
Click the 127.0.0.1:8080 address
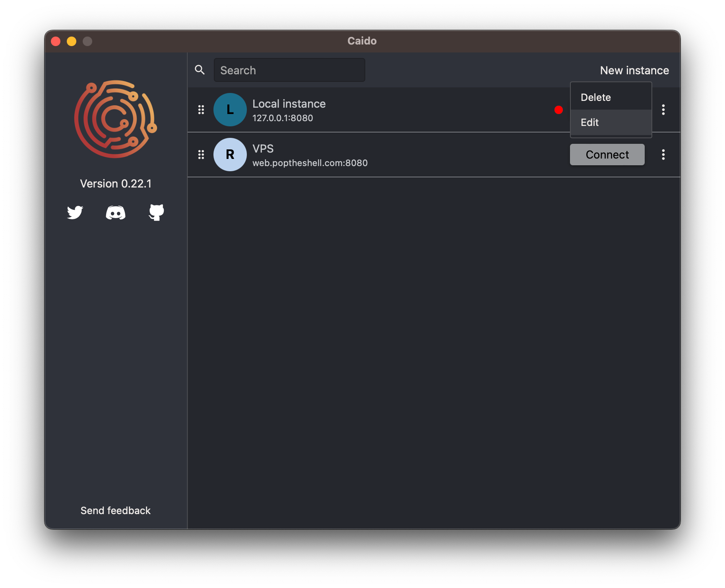tap(283, 118)
